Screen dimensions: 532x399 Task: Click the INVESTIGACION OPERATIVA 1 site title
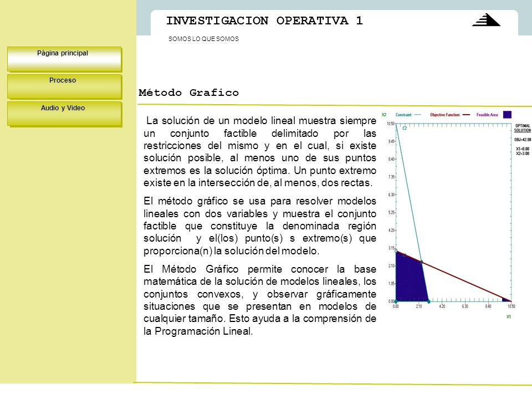tap(264, 21)
